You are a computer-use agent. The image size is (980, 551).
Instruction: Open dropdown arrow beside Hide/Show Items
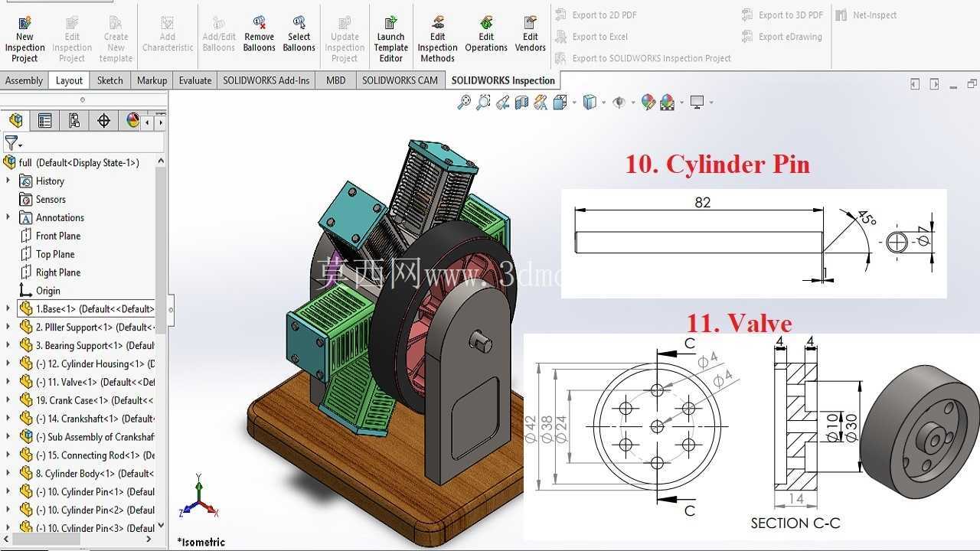(x=632, y=103)
